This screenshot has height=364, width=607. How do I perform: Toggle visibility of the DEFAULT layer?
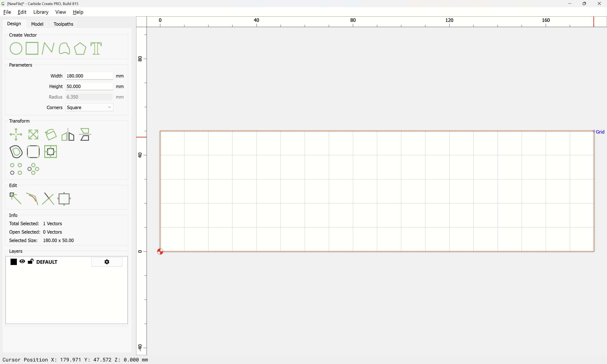pyautogui.click(x=22, y=261)
